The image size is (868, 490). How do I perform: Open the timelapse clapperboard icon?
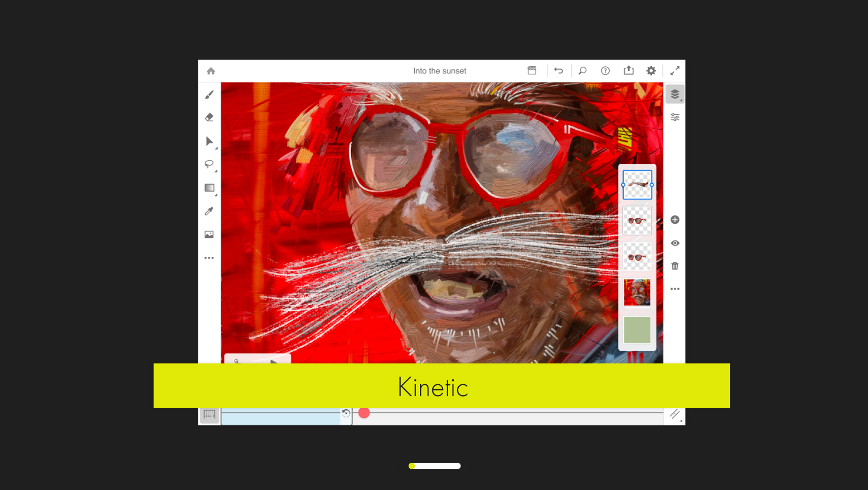point(532,70)
